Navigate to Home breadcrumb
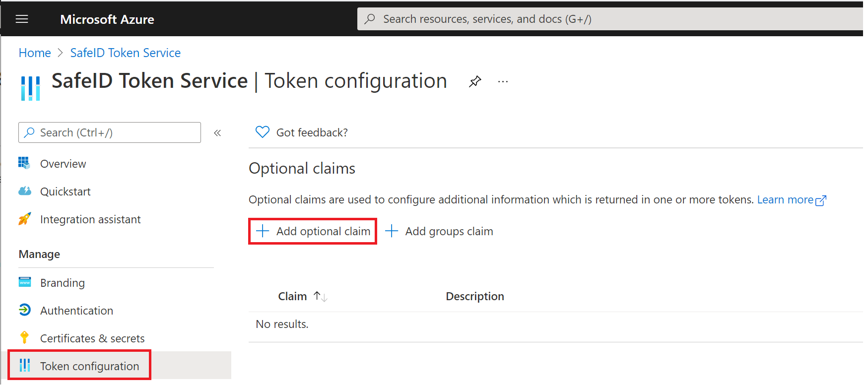 [x=35, y=53]
